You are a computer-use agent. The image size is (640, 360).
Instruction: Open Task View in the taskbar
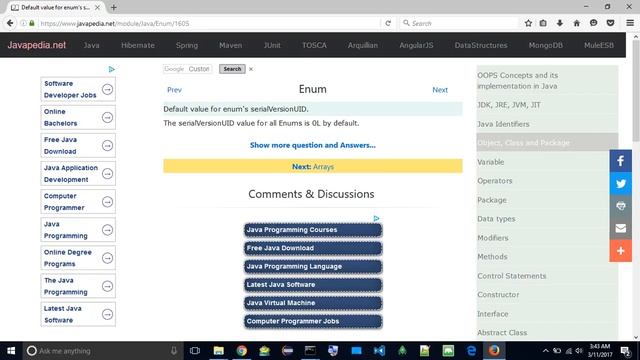195,351
